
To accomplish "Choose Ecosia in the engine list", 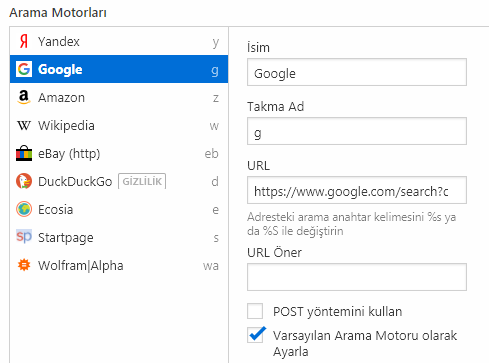I will [119, 210].
